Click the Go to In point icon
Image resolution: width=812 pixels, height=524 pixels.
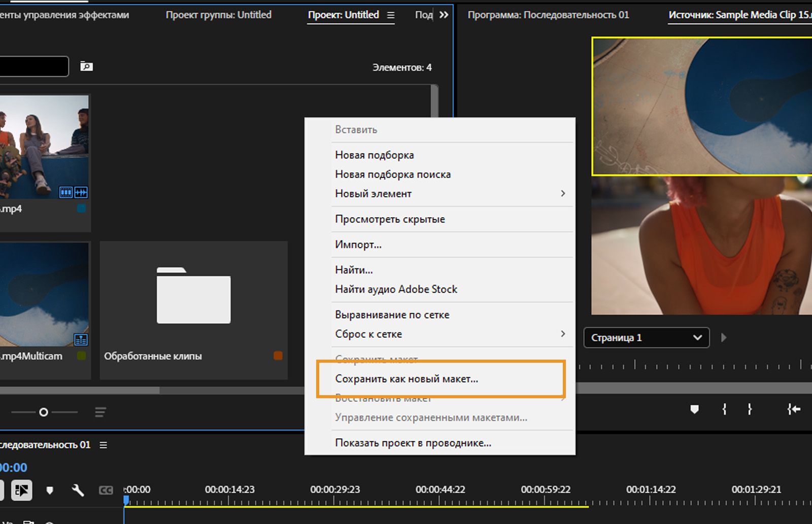pyautogui.click(x=794, y=409)
